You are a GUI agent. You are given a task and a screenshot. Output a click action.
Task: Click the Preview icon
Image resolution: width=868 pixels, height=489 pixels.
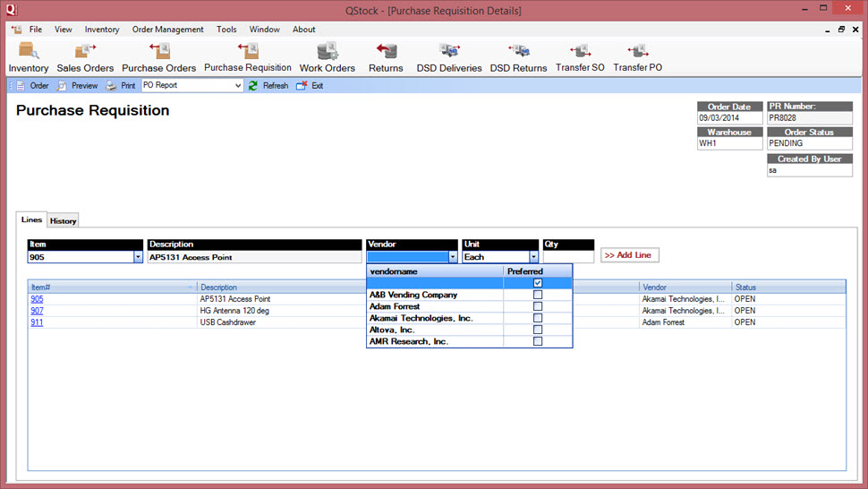(62, 86)
